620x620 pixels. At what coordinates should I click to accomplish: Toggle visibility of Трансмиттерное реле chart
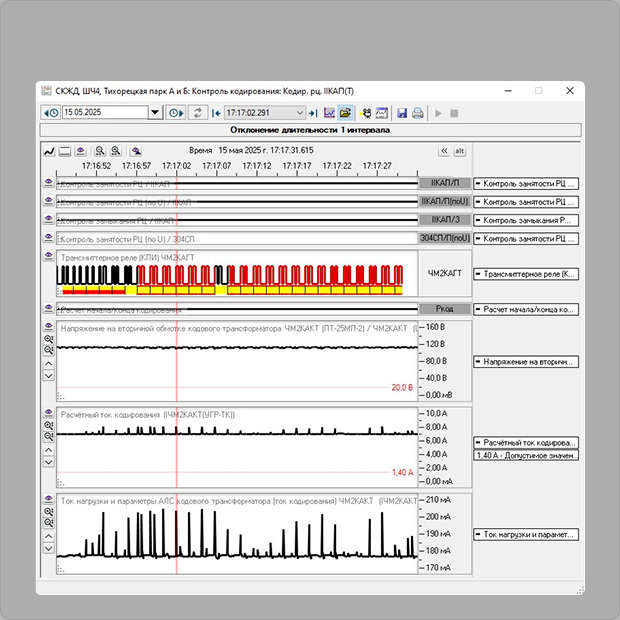click(x=49, y=255)
